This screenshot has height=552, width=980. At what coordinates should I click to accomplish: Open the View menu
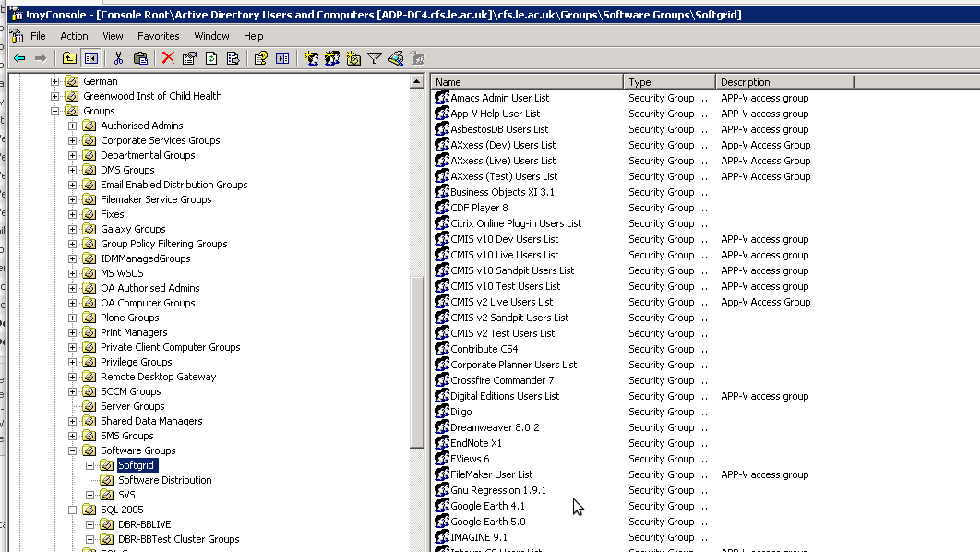[x=113, y=36]
